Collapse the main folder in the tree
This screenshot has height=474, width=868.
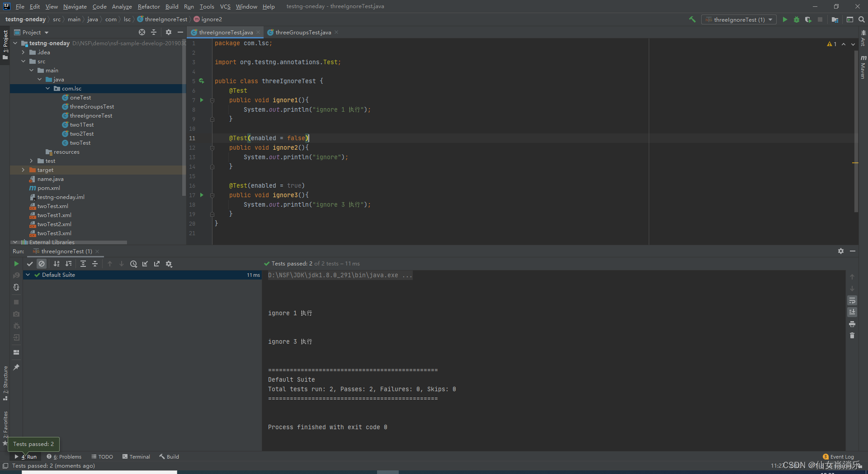click(31, 70)
